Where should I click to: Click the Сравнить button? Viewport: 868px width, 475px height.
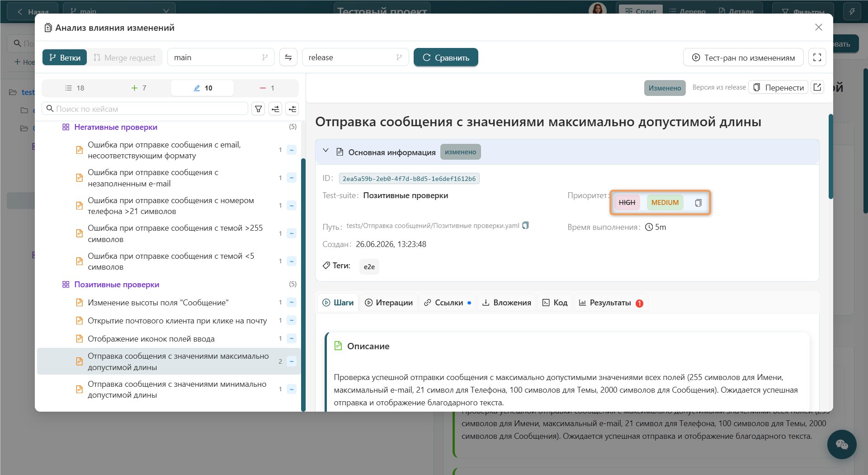click(446, 57)
